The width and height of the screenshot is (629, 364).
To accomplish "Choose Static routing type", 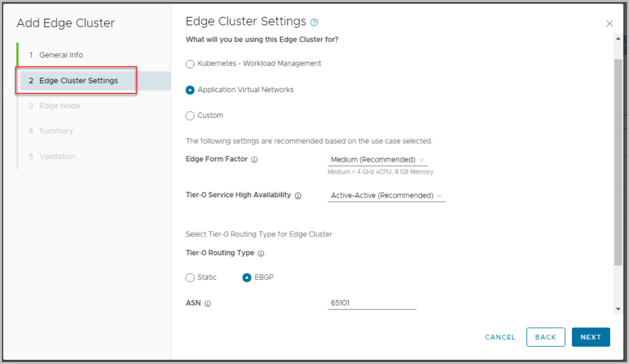I will (190, 278).
